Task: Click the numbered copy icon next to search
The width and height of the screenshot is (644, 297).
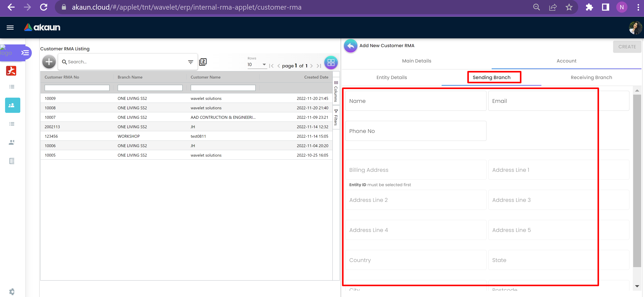Action: pos(203,62)
